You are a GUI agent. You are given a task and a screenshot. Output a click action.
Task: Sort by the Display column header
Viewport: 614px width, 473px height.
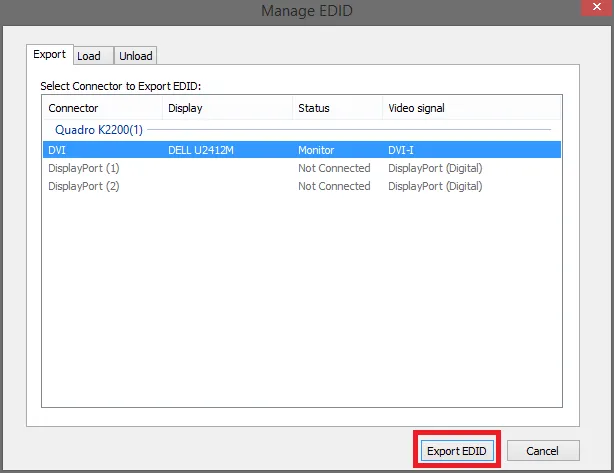(x=225, y=108)
